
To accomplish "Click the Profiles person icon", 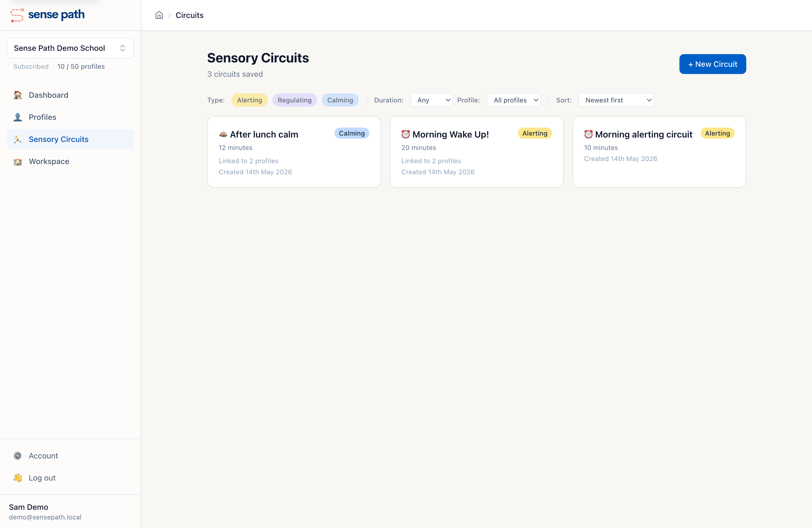I will tap(18, 117).
